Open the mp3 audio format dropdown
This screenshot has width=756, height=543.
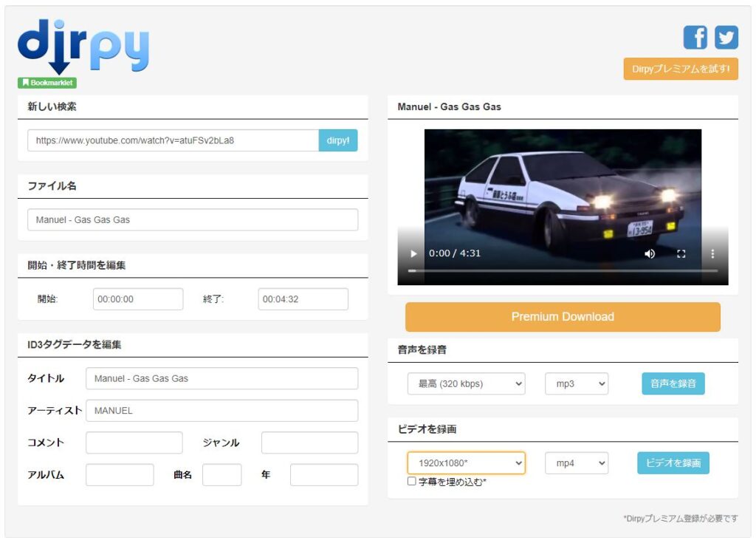pos(577,383)
